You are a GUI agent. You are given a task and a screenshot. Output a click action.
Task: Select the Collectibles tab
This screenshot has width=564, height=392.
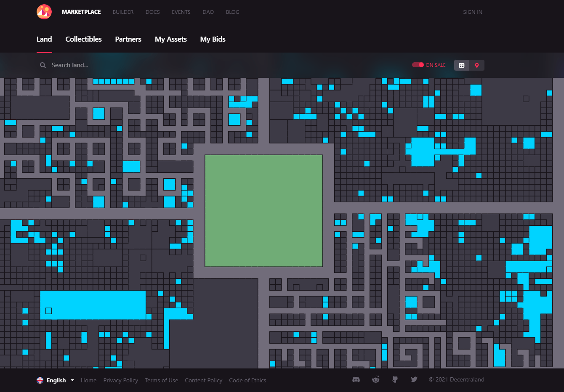click(83, 39)
